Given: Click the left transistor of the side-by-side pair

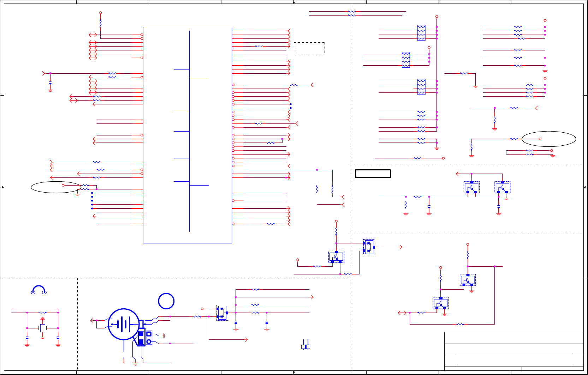Looking at the screenshot, I should (471, 187).
